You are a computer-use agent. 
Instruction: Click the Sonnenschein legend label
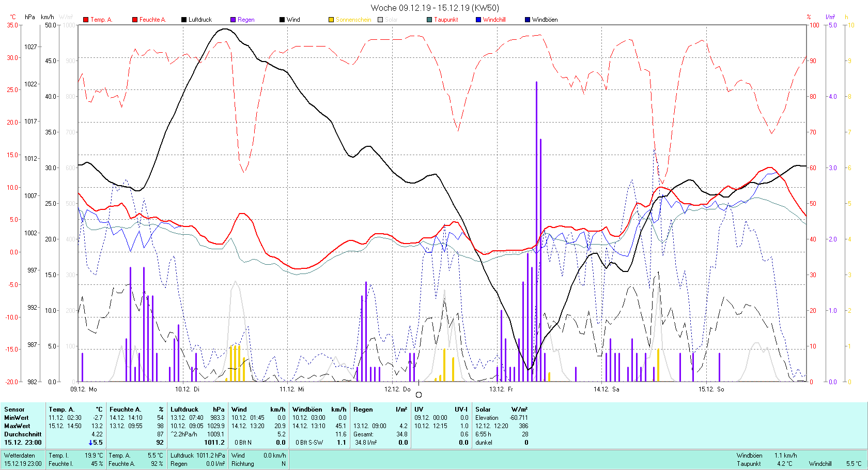pyautogui.click(x=353, y=20)
